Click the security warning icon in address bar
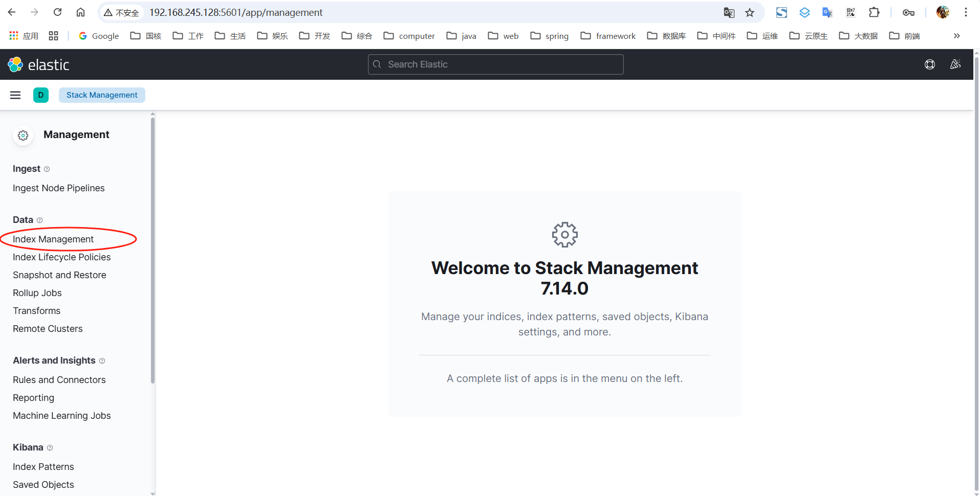980x496 pixels. coord(108,12)
